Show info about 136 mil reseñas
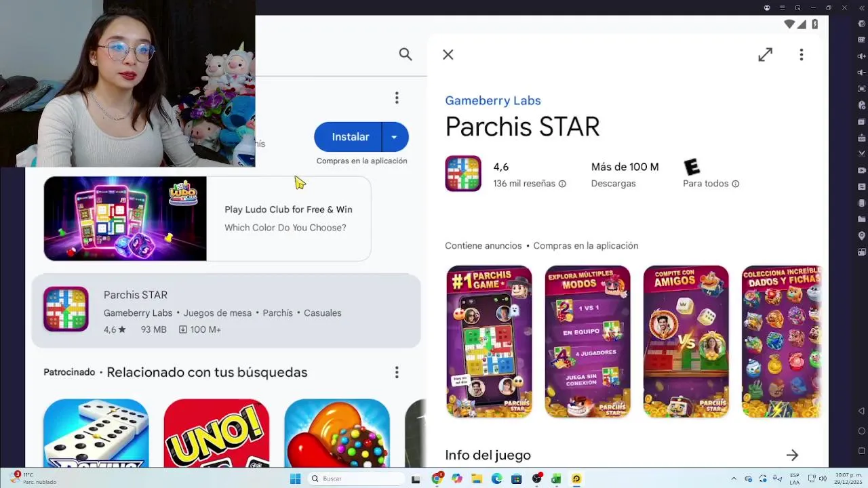This screenshot has width=868, height=488. 562,184
